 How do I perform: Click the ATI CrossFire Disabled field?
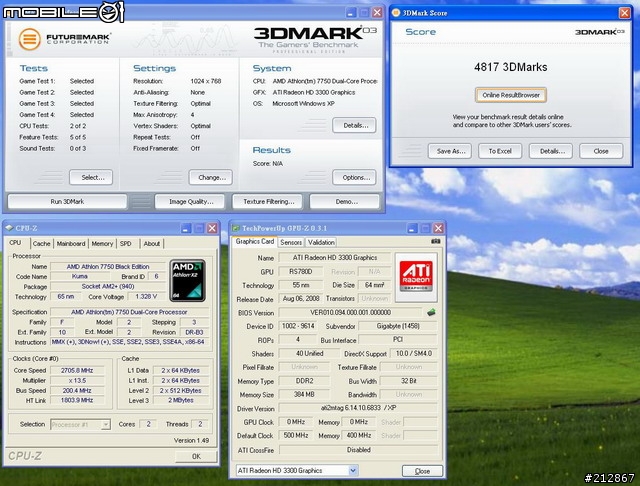click(x=358, y=450)
